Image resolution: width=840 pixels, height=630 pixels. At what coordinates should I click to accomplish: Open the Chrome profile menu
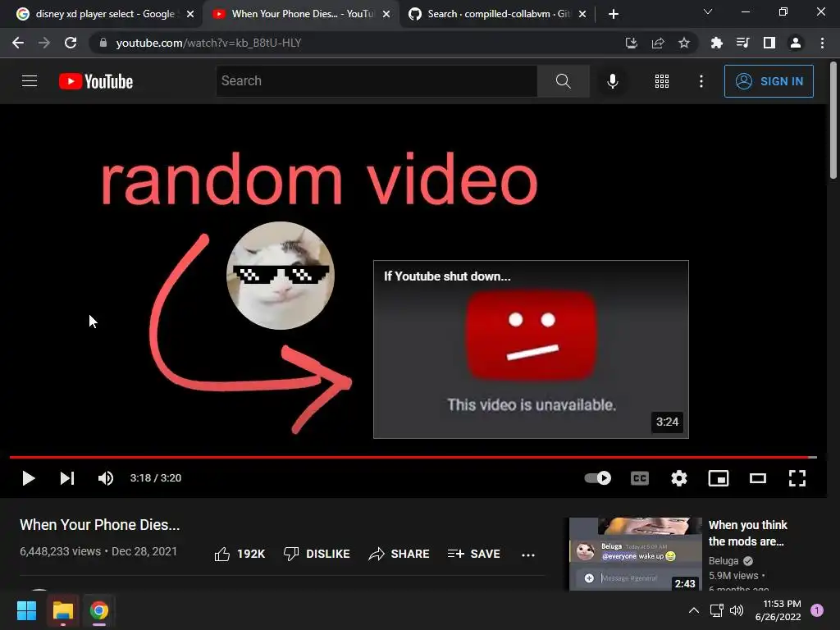click(796, 43)
